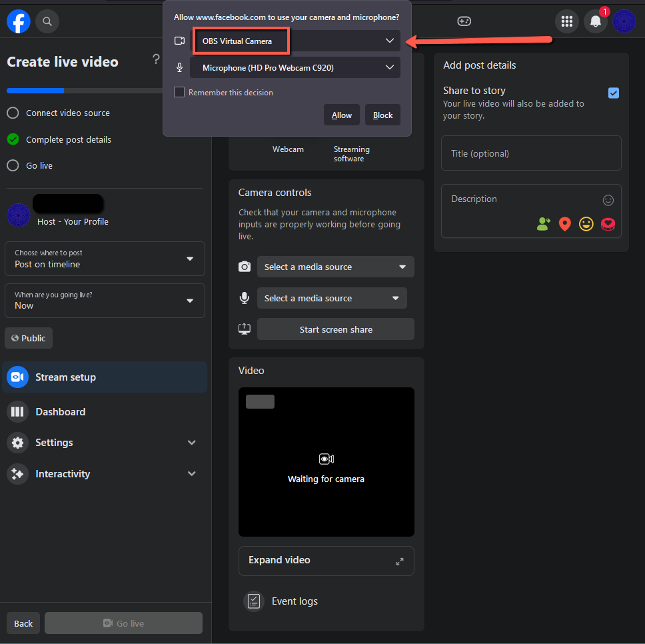
Task: Click the Description text area
Action: 531,211
